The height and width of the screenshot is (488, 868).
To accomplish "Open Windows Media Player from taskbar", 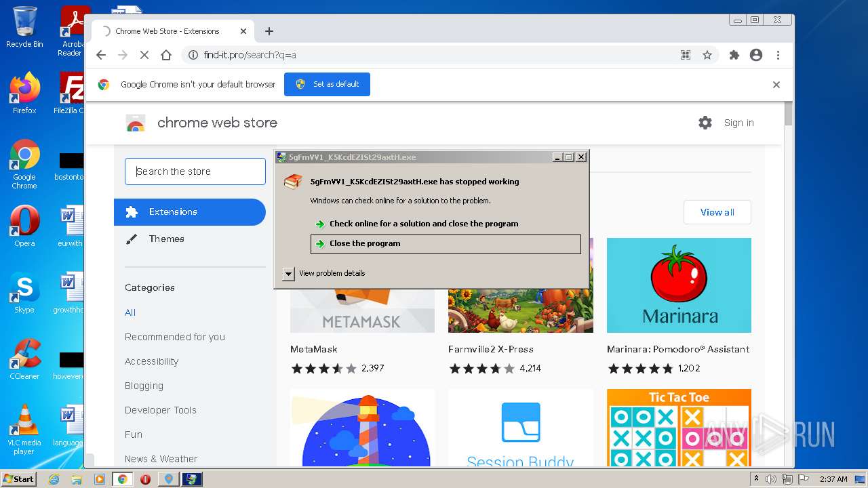I will tap(100, 479).
